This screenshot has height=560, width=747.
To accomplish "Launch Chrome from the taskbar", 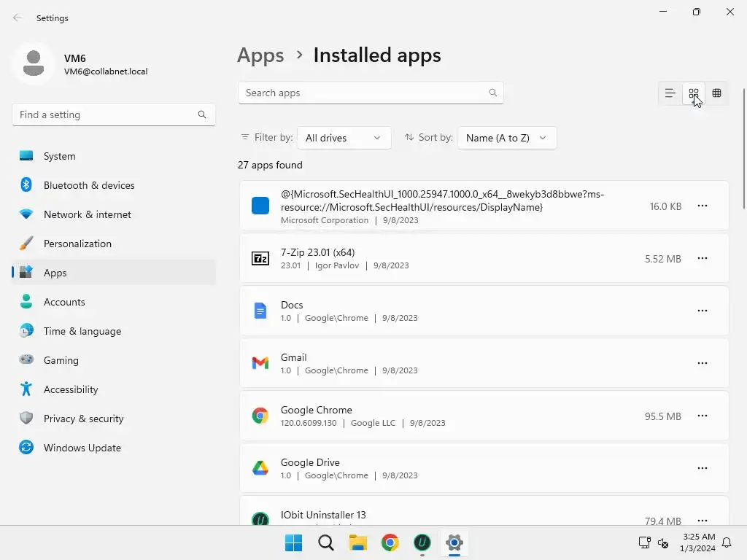I will pyautogui.click(x=390, y=542).
